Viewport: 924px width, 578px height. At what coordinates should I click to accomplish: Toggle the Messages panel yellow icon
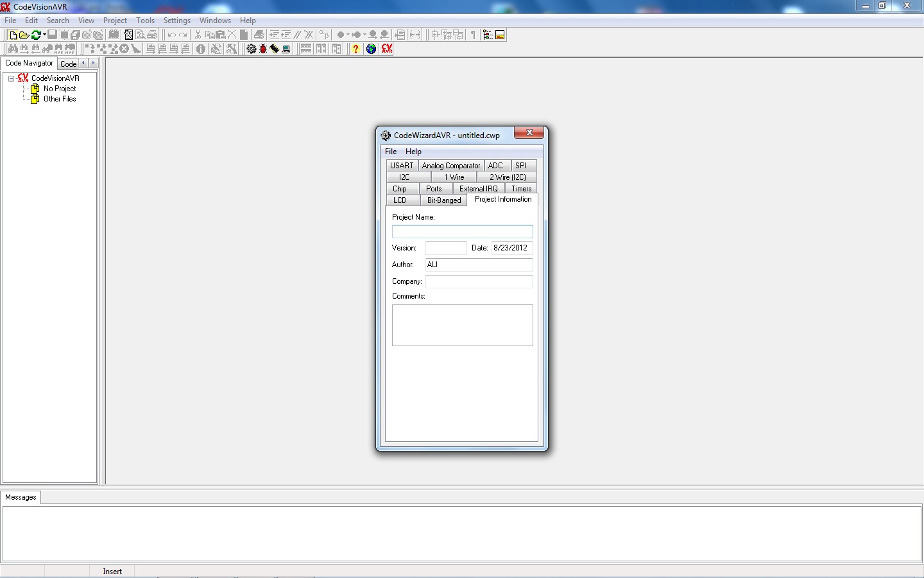[500, 35]
